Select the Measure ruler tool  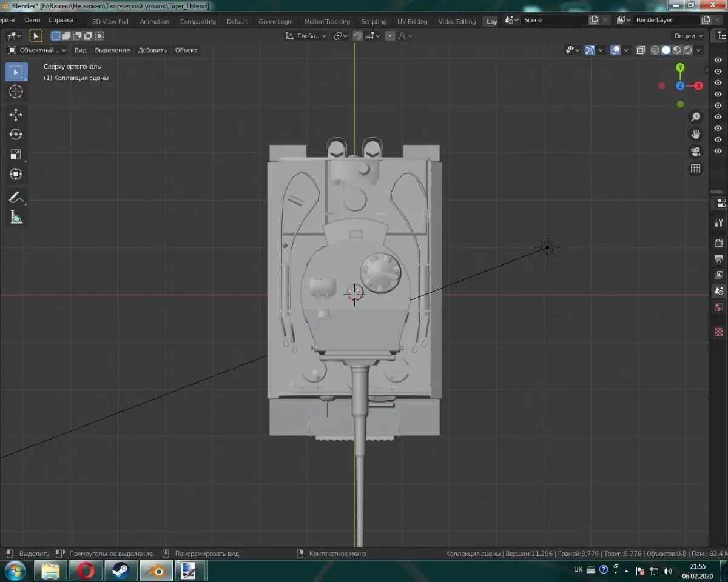point(16,217)
